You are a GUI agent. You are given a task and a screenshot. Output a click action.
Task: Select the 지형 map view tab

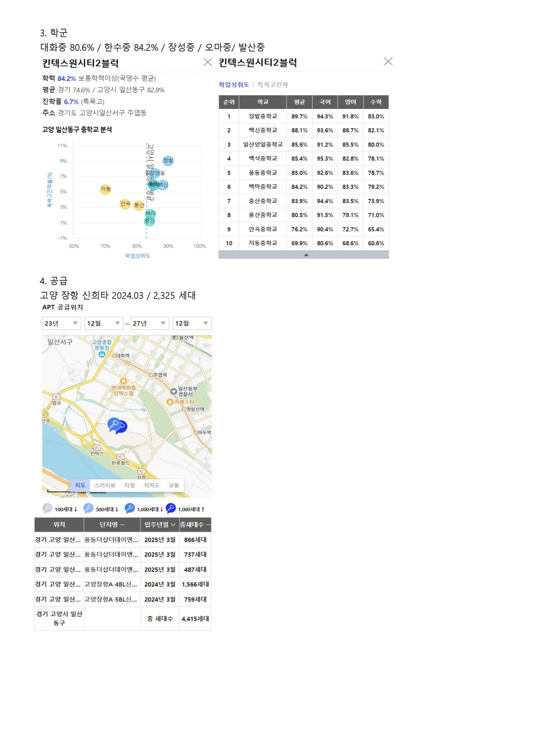129,485
